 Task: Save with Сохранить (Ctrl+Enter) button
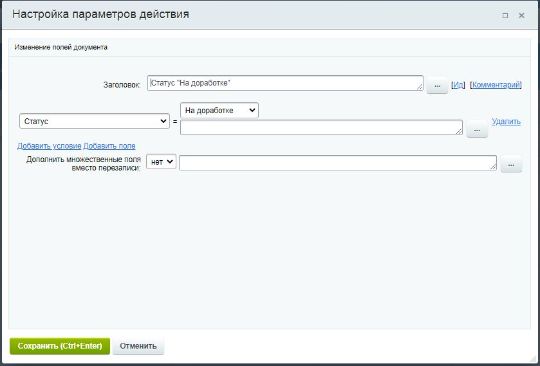click(60, 346)
